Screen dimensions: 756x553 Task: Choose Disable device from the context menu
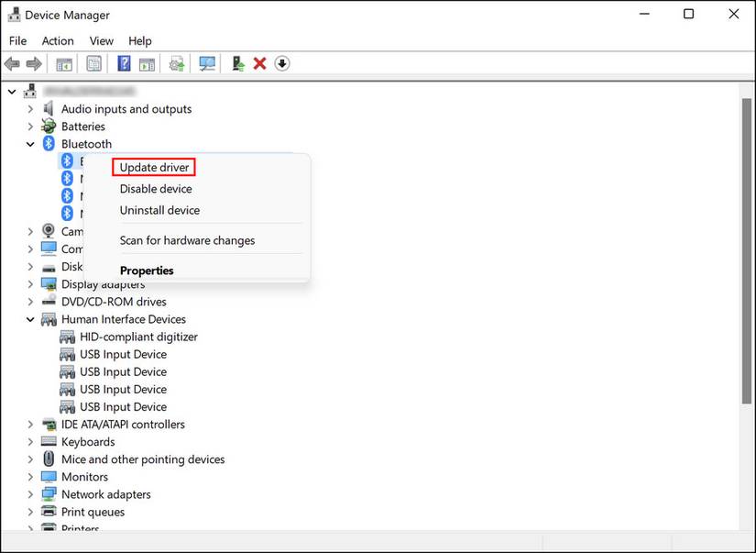coord(156,189)
